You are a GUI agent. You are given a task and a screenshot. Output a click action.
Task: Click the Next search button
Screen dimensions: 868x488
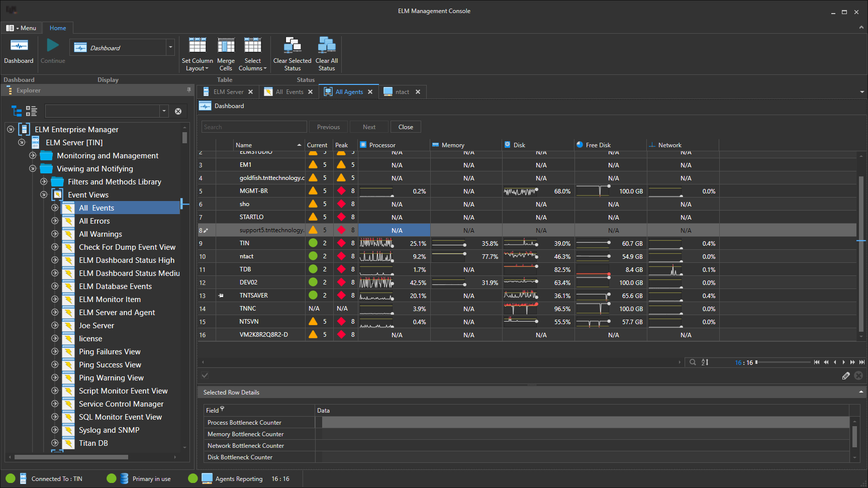tap(369, 127)
